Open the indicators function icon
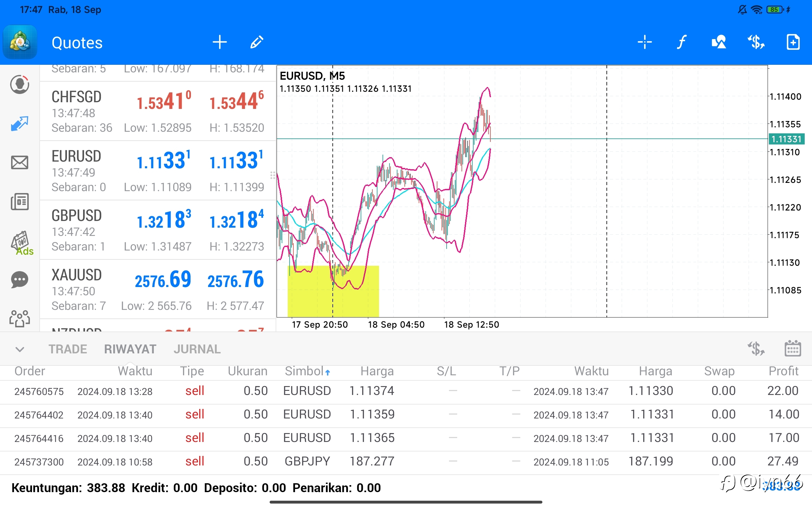This screenshot has width=812, height=508. pyautogui.click(x=681, y=42)
